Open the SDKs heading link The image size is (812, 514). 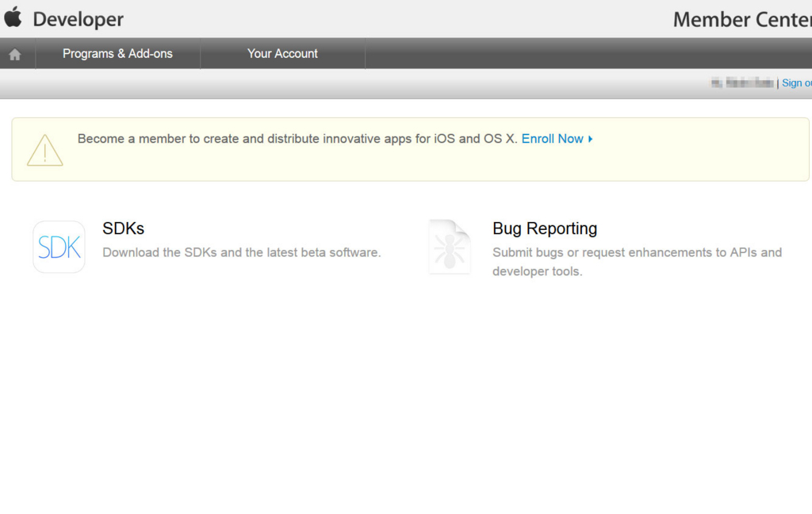point(123,228)
